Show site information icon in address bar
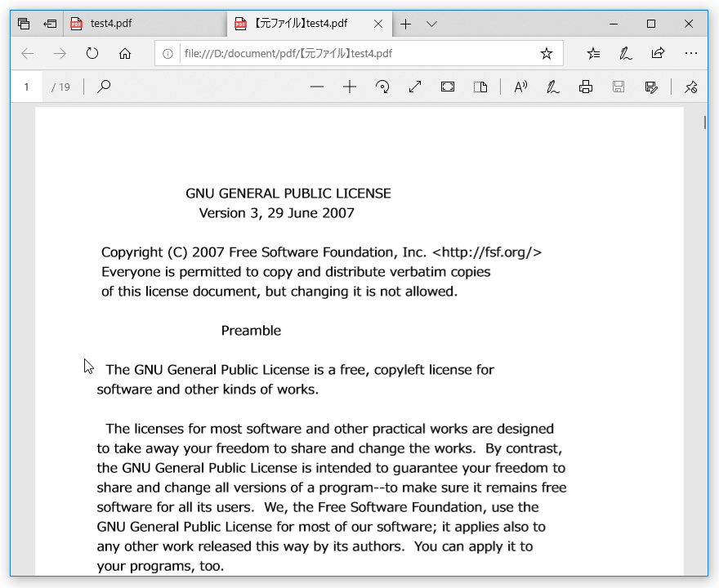The image size is (719, 588). [167, 54]
